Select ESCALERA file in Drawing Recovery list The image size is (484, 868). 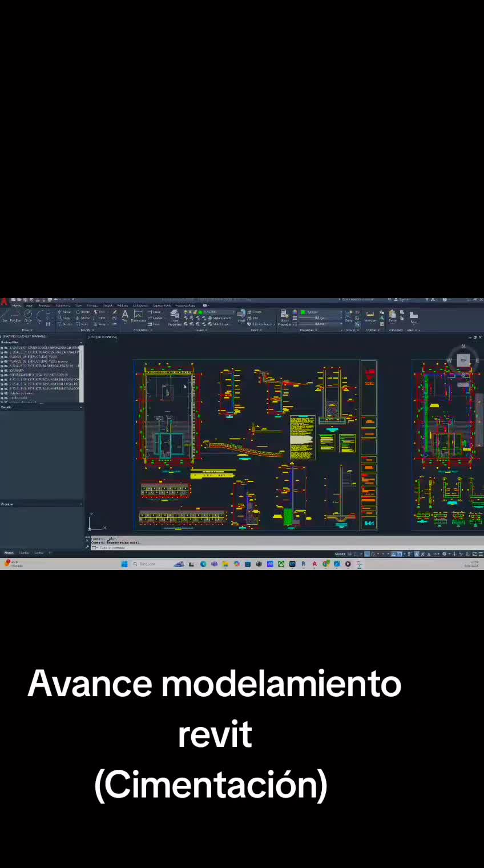pos(15,371)
